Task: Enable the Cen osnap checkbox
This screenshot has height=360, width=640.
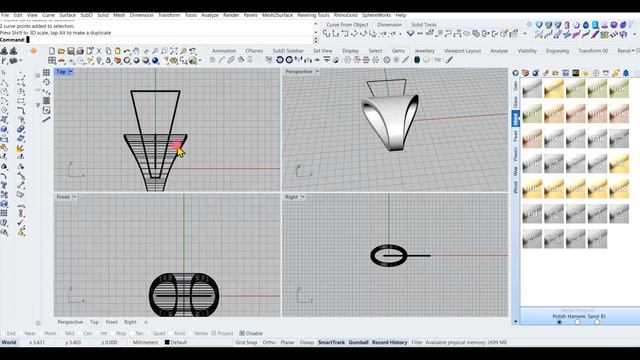Action: coord(80,333)
